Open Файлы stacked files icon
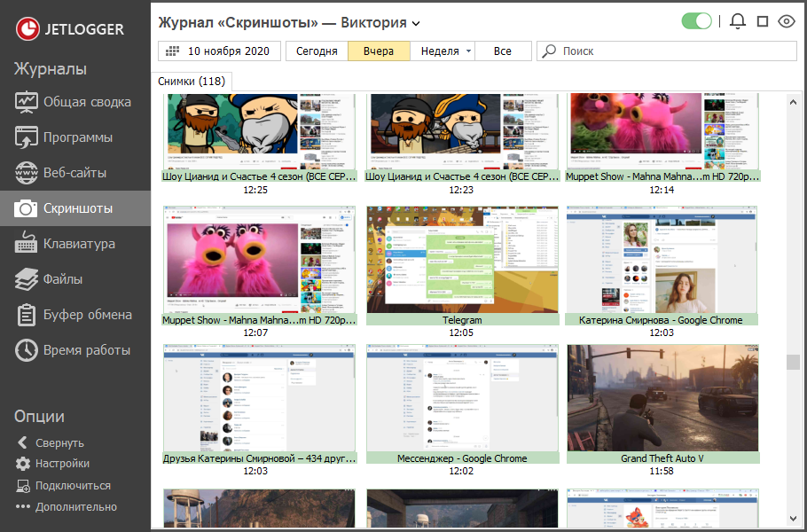 coord(27,279)
